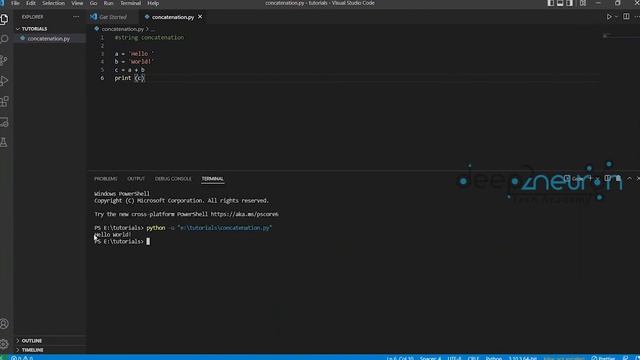The image size is (640, 360).
Task: Open the Search view in the activity bar
Action: click(x=4, y=39)
